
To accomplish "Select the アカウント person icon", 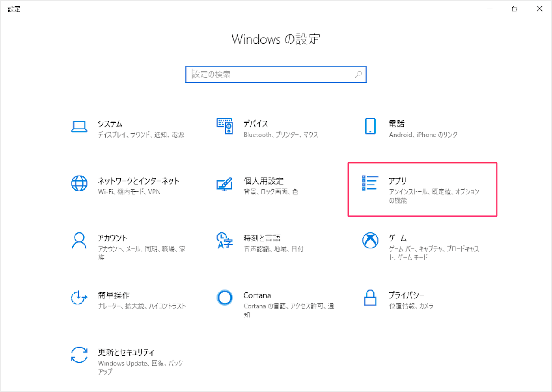I will (x=79, y=241).
